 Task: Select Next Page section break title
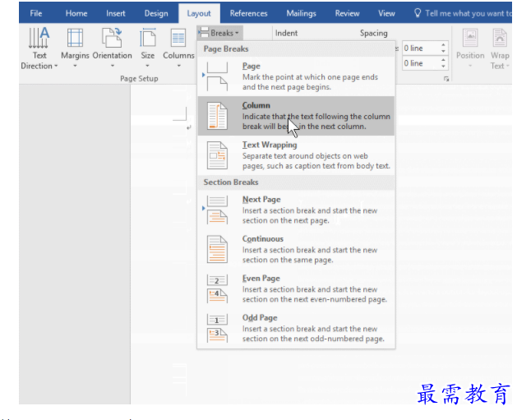[x=261, y=200]
